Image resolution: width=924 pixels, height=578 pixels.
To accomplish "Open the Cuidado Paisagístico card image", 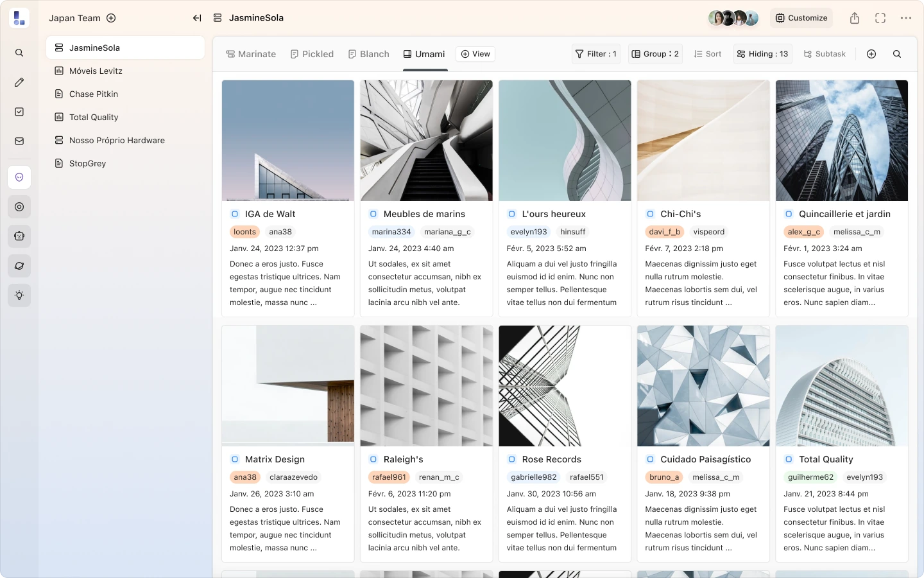I will click(703, 386).
